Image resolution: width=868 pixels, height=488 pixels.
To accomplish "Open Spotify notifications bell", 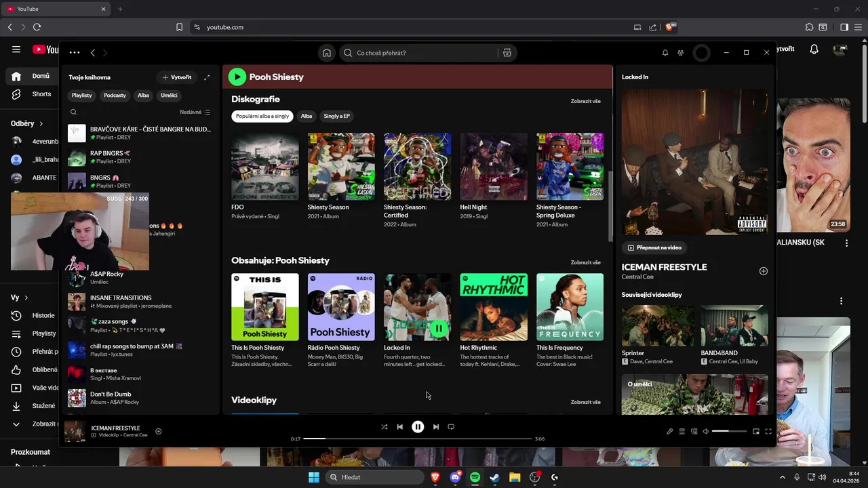I will [x=665, y=53].
